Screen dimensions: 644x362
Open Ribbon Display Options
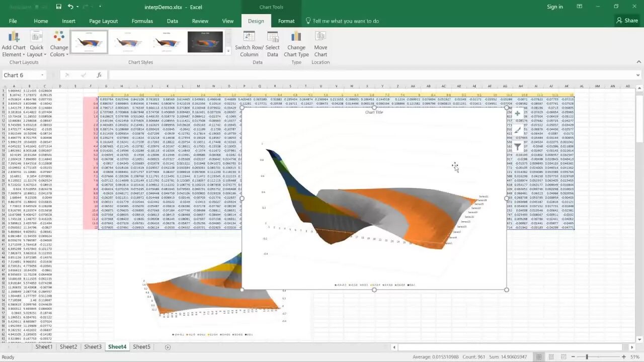point(579,7)
